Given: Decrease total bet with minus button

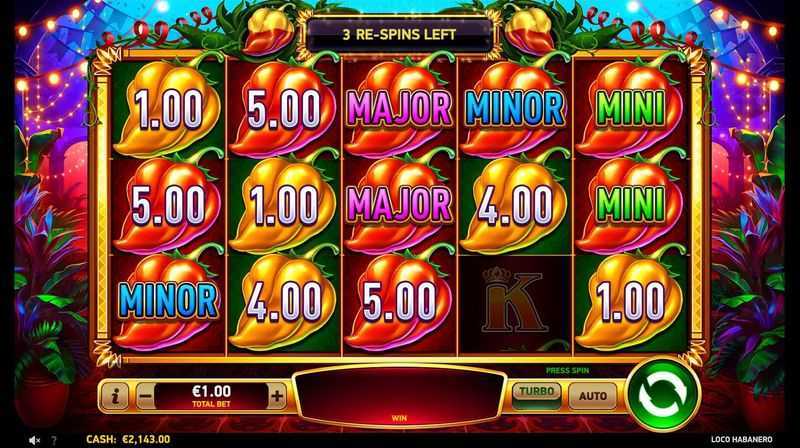Looking at the screenshot, I should (146, 396).
